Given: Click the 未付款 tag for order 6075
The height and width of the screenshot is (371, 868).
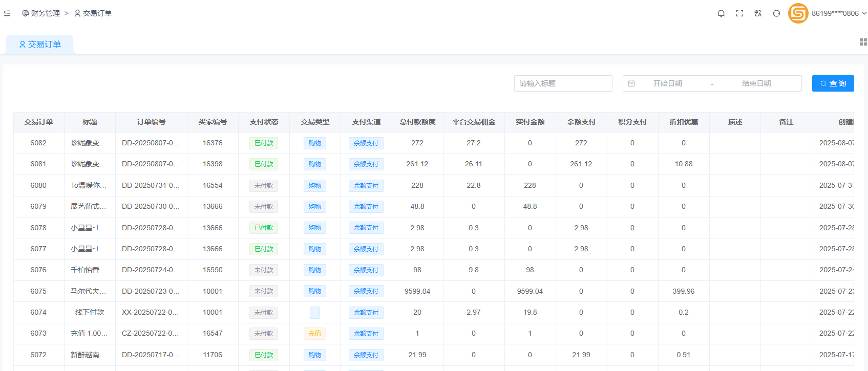Looking at the screenshot, I should (x=264, y=291).
